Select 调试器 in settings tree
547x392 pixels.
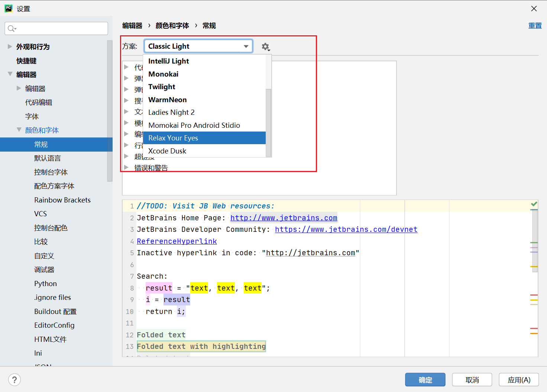tap(44, 269)
